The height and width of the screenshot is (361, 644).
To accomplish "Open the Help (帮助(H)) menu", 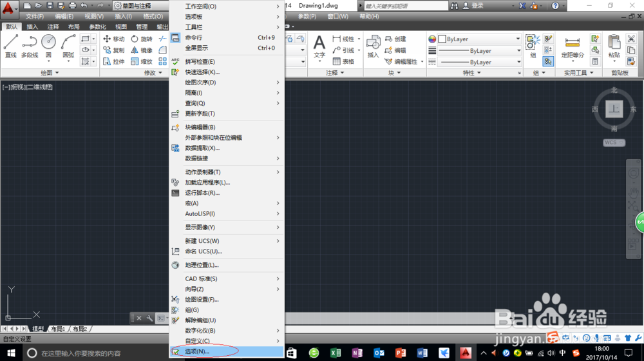I will coord(369,17).
